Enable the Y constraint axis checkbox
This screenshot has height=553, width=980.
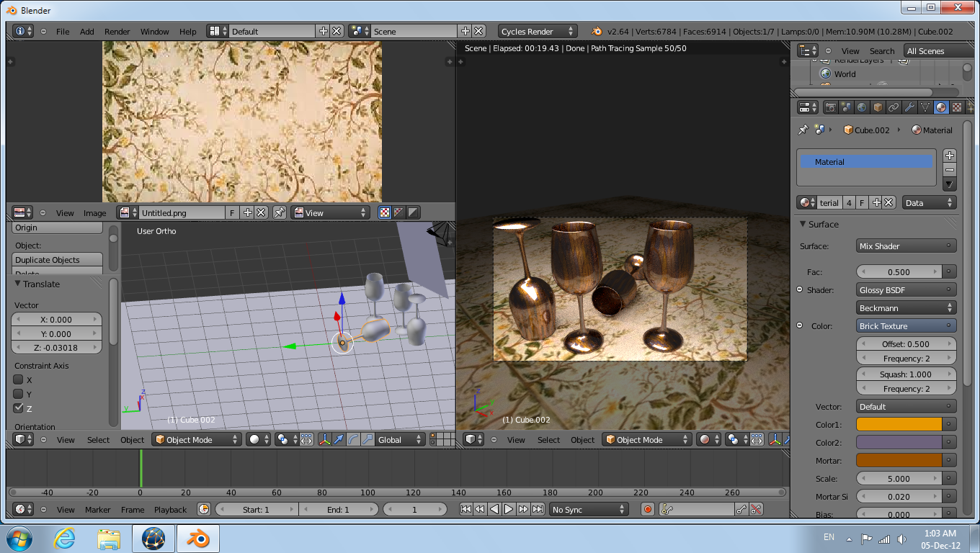(x=19, y=394)
